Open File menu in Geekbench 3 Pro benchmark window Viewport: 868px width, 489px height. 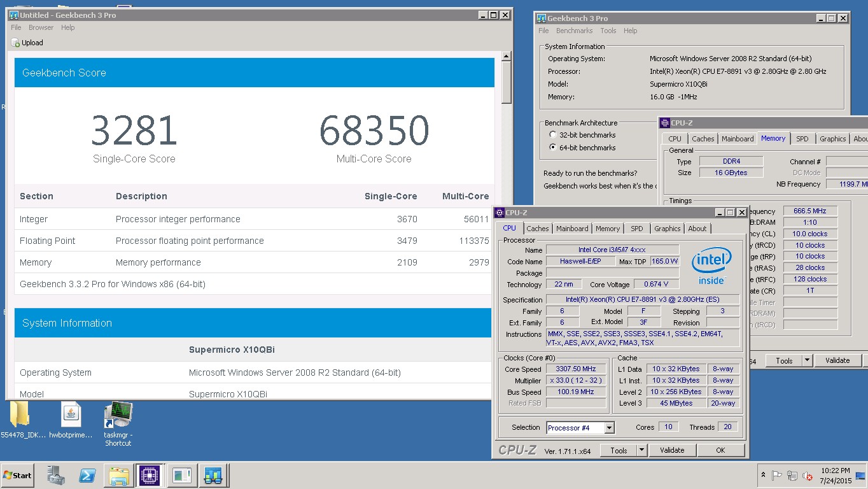[543, 31]
